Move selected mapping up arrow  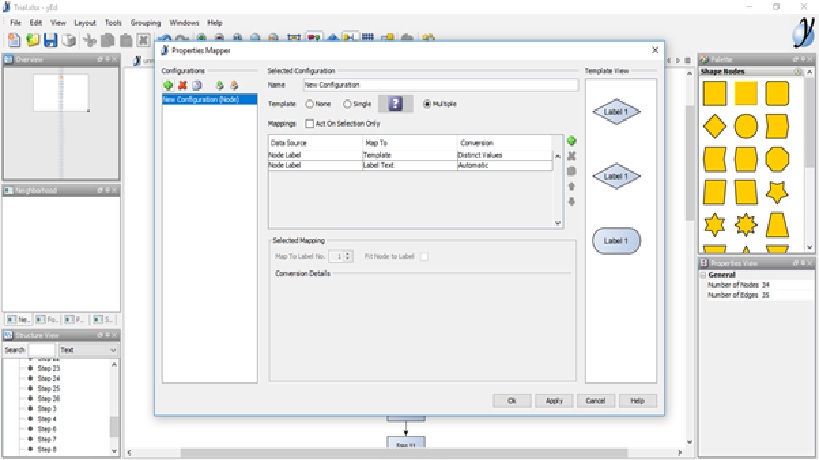(571, 186)
